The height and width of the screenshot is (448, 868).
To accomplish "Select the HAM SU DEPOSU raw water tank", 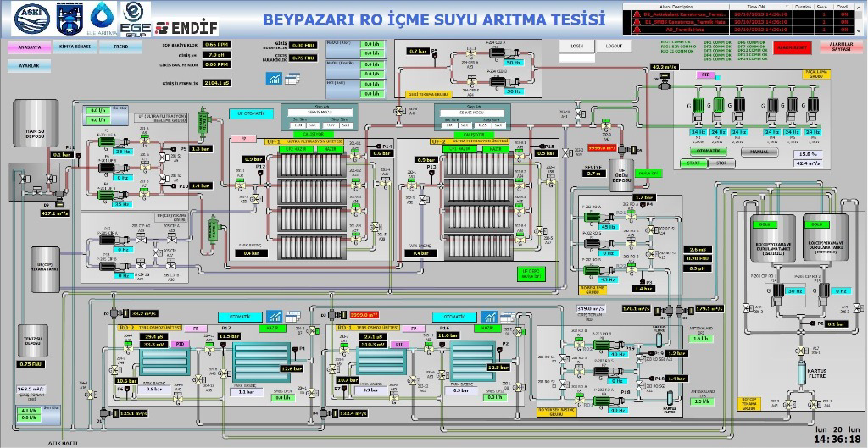I will [x=35, y=123].
